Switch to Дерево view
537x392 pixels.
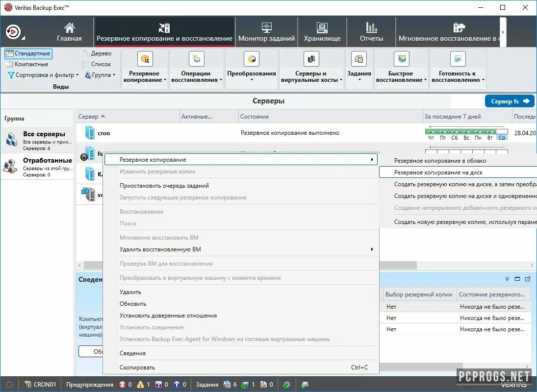[97, 53]
